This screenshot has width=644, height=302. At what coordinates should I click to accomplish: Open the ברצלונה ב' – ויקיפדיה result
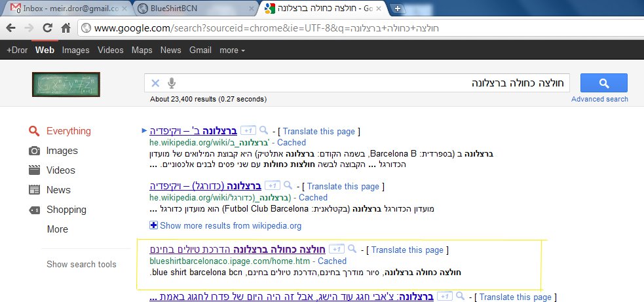[x=193, y=131]
